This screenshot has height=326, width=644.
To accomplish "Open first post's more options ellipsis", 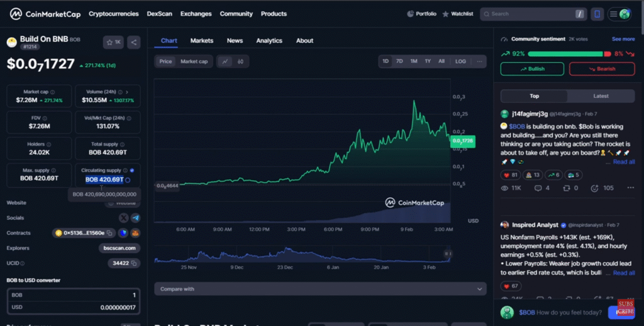I will click(x=630, y=188).
